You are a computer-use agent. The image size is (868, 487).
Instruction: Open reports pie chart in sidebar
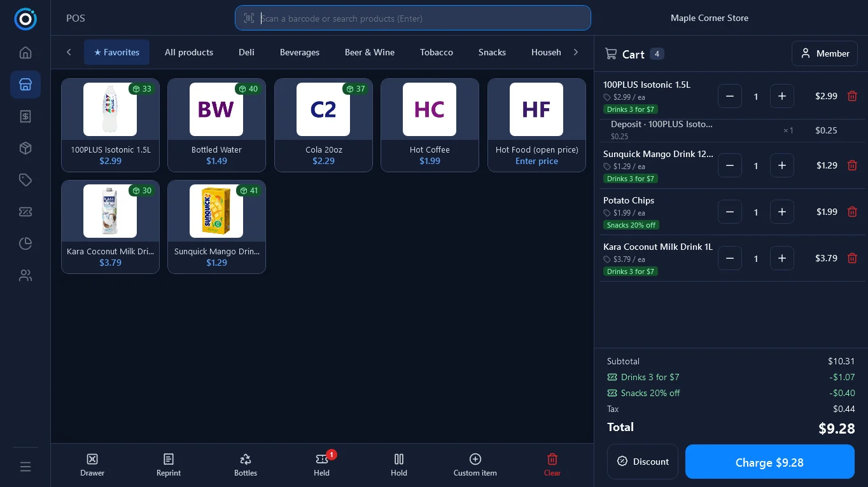[x=25, y=243]
